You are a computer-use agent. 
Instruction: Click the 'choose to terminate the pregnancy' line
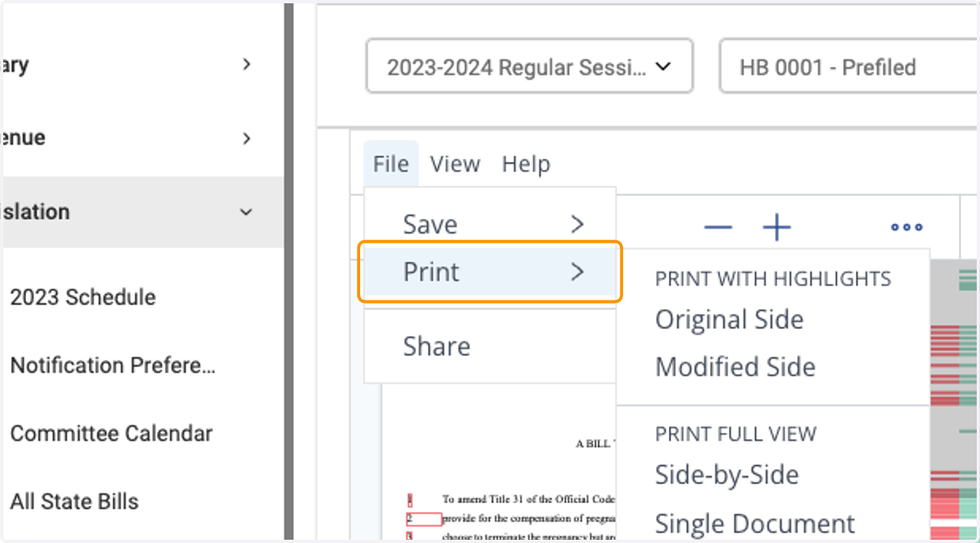[528, 536]
